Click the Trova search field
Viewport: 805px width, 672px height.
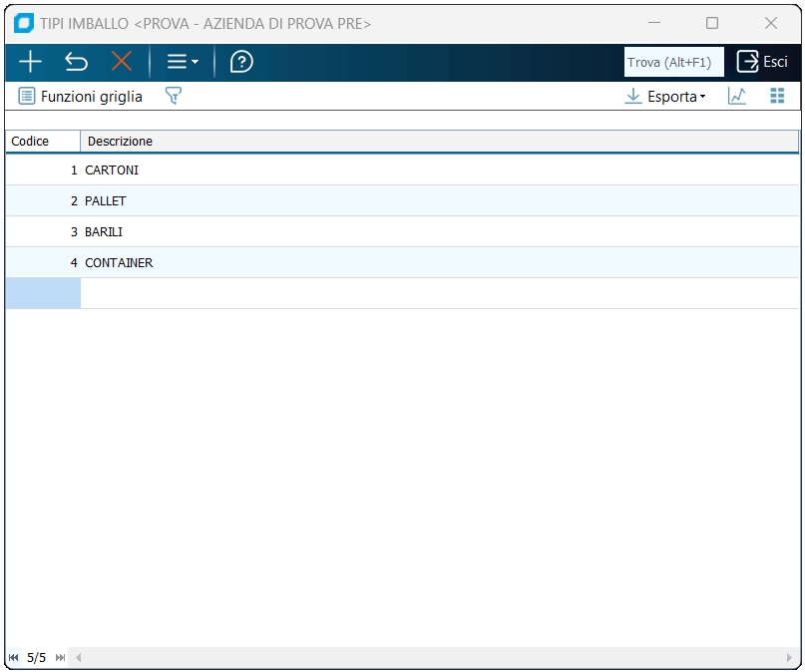click(x=673, y=62)
